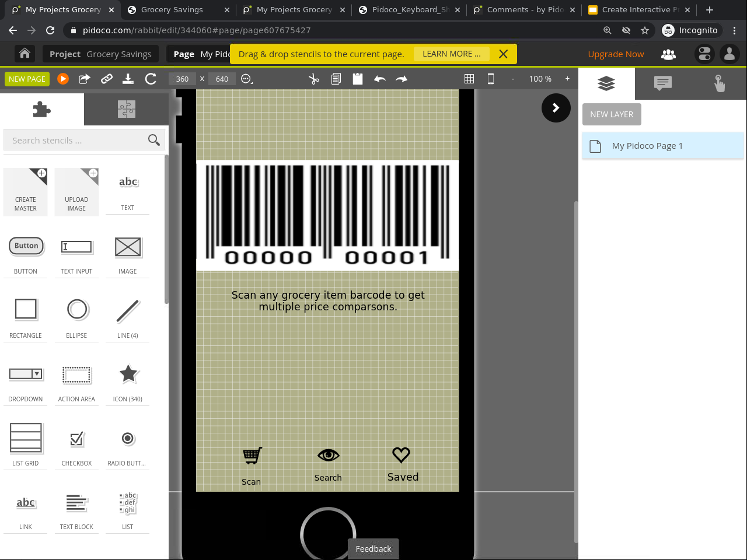Click the NEW LAYER button
Image resolution: width=747 pixels, height=560 pixels.
pos(612,114)
